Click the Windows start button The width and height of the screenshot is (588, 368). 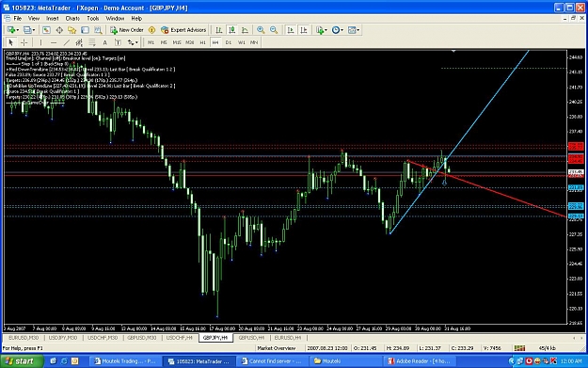(22, 360)
